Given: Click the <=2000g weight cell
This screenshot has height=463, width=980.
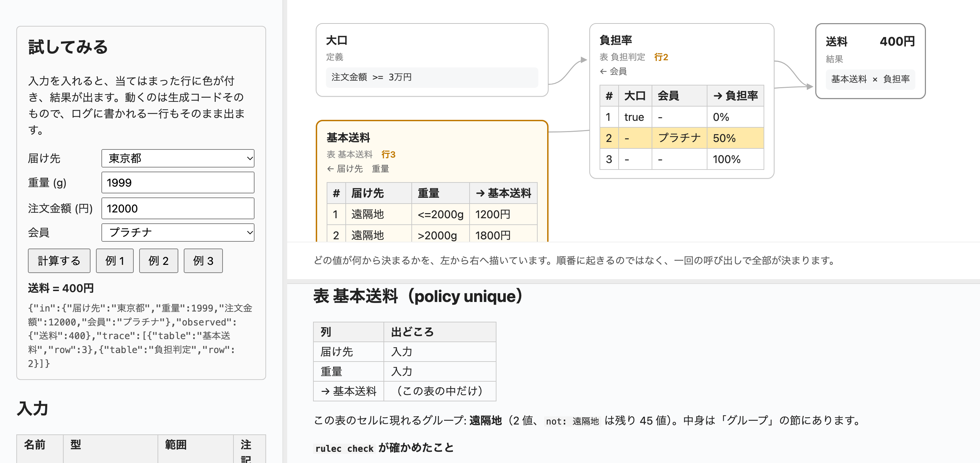Looking at the screenshot, I should click(x=441, y=214).
